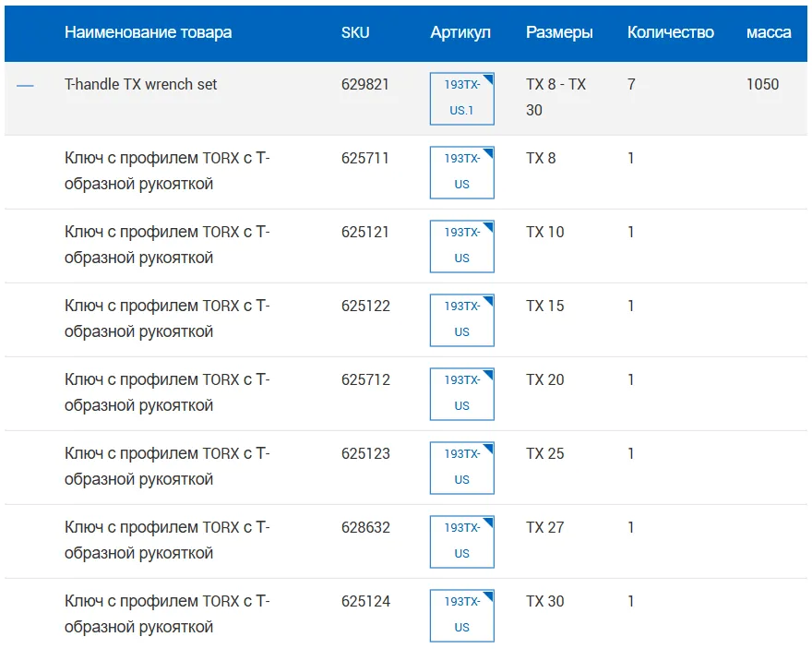Open article badge 193TX-US.1 for wrench set
This screenshot has width=812, height=649.
(x=461, y=98)
